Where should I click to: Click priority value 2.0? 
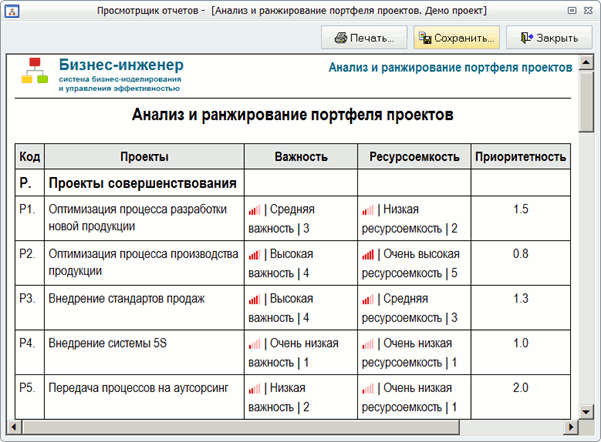[x=521, y=388]
